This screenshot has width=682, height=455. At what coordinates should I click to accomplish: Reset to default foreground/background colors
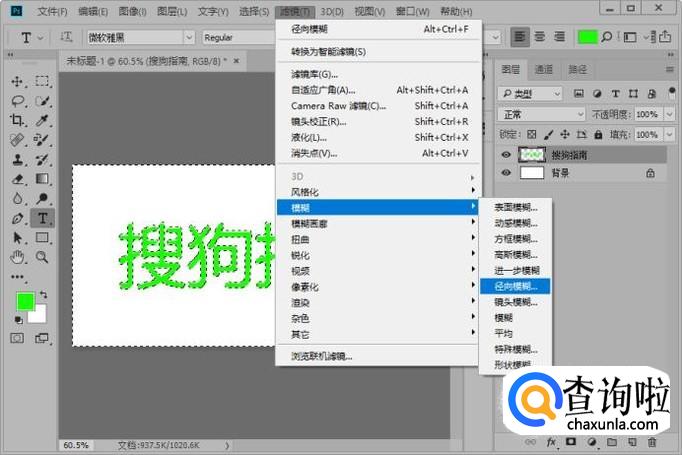point(18,320)
